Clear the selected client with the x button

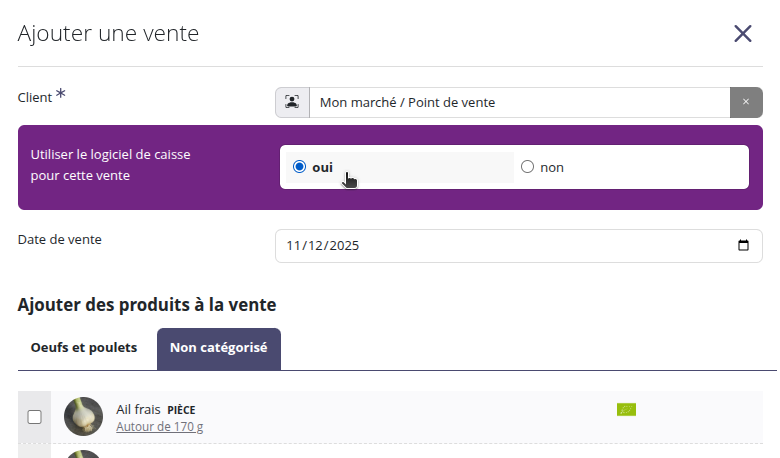(x=745, y=102)
